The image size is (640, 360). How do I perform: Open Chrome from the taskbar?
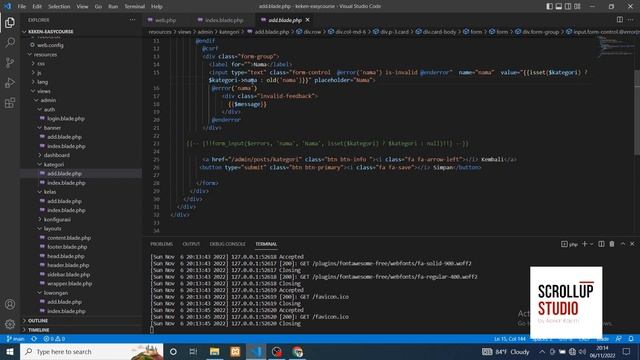pos(298,351)
